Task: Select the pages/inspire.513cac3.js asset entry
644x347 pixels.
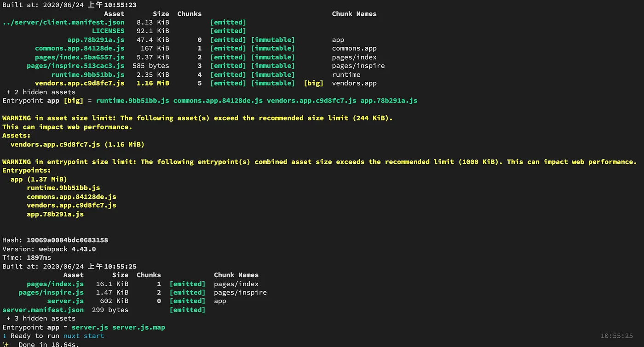Action: point(75,66)
